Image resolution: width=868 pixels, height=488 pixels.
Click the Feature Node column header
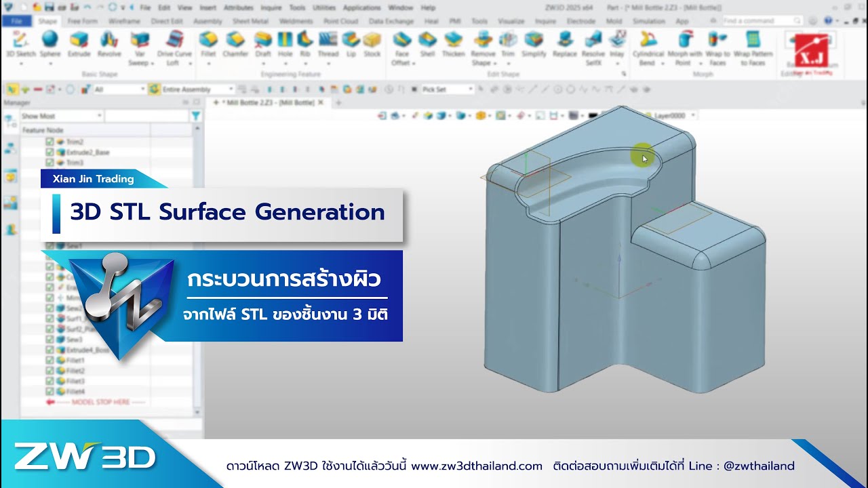[85, 129]
